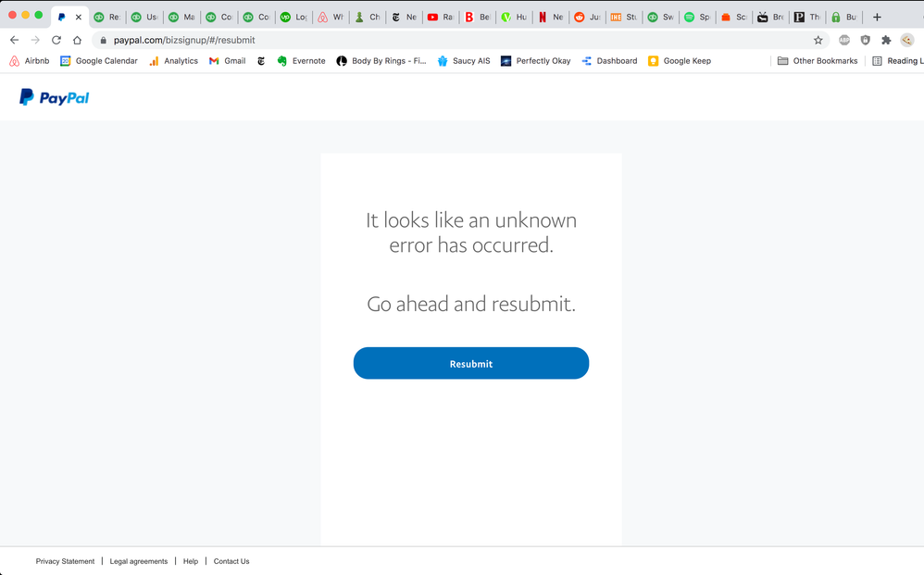Open the Privacy Statement link

pos(65,561)
